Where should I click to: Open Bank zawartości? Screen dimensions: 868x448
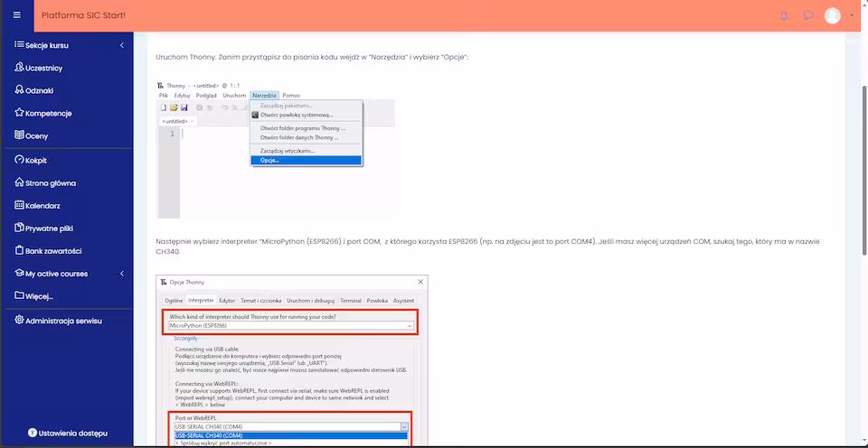point(52,251)
